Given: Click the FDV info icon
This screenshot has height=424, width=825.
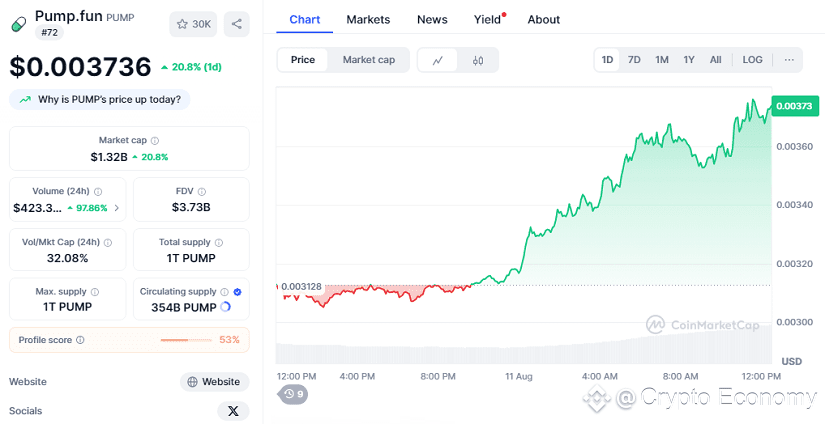Looking at the screenshot, I should click(202, 191).
